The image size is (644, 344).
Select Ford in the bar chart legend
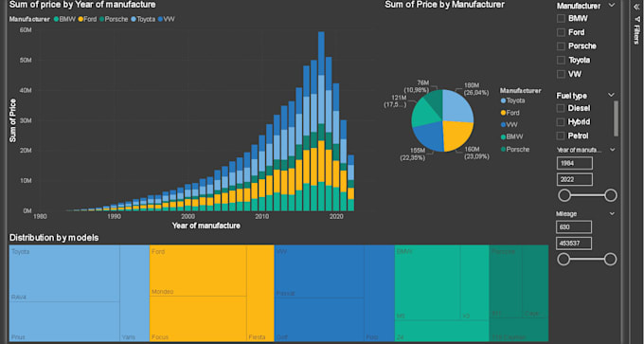pyautogui.click(x=87, y=19)
